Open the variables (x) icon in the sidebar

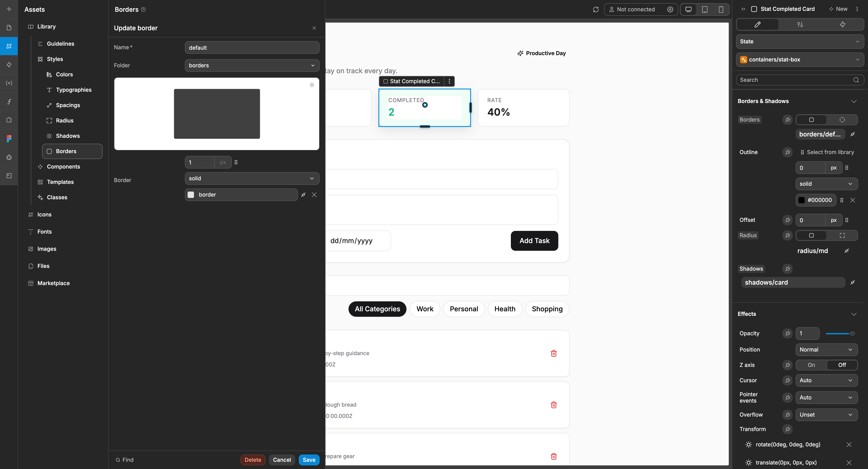coord(9,83)
